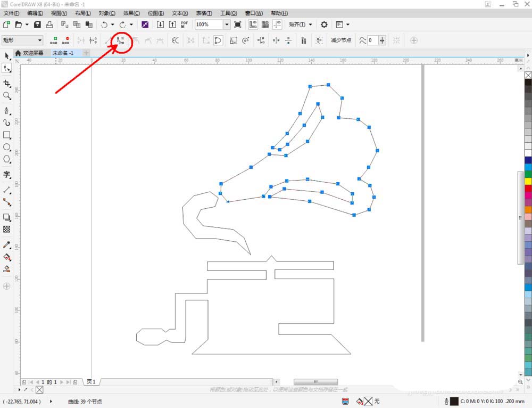Click the Reverse direction icon
This screenshot has width=532, height=408.
[175, 40]
